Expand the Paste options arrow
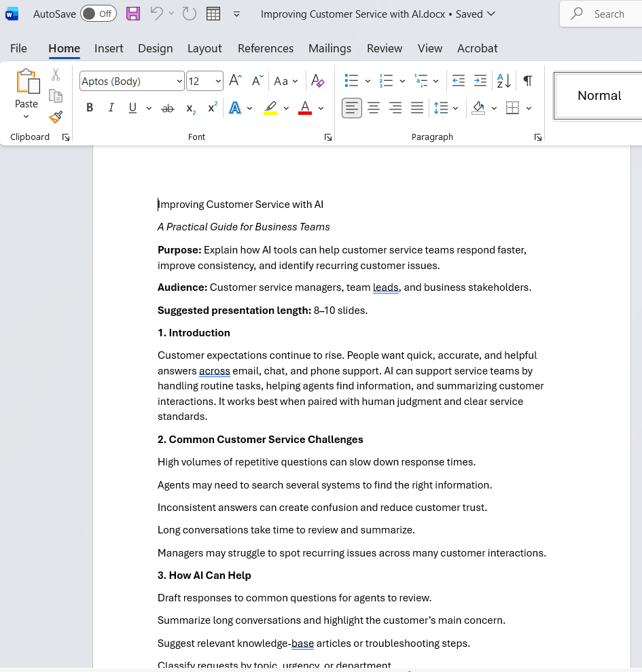This screenshot has height=672, width=642. (x=26, y=117)
